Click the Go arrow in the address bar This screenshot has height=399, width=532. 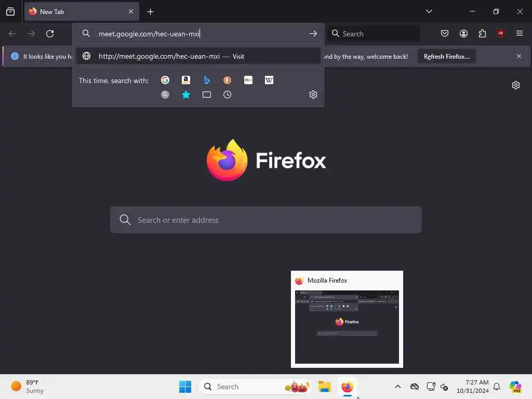313,34
